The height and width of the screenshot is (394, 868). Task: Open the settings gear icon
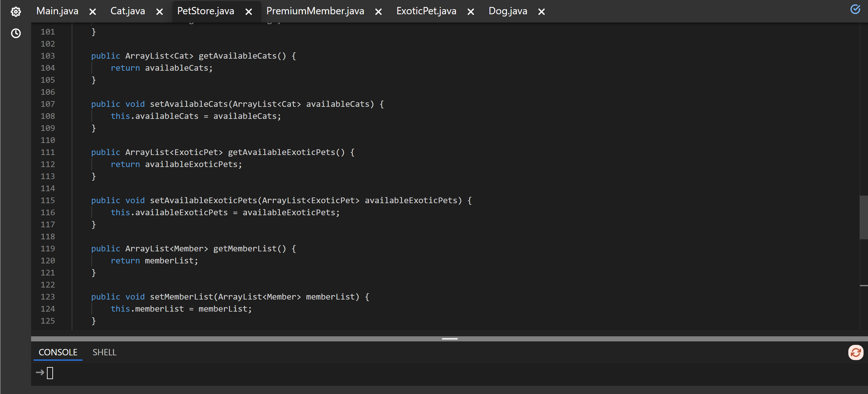click(16, 12)
